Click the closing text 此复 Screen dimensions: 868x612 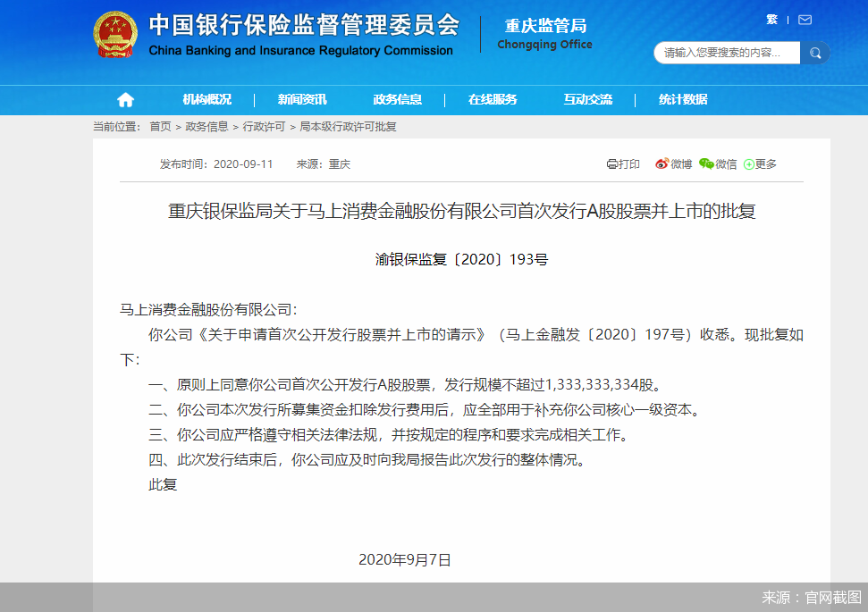click(163, 485)
